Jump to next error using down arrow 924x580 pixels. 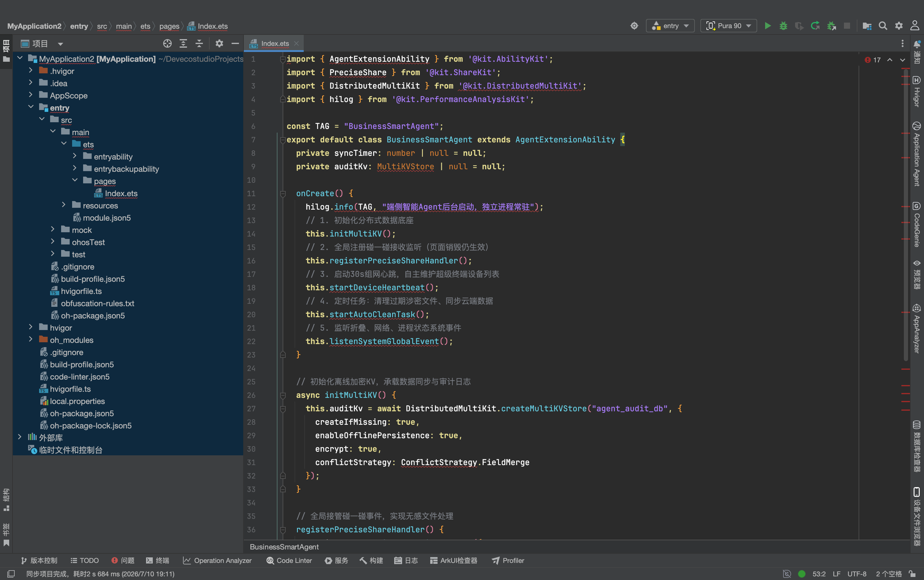pyautogui.click(x=903, y=60)
